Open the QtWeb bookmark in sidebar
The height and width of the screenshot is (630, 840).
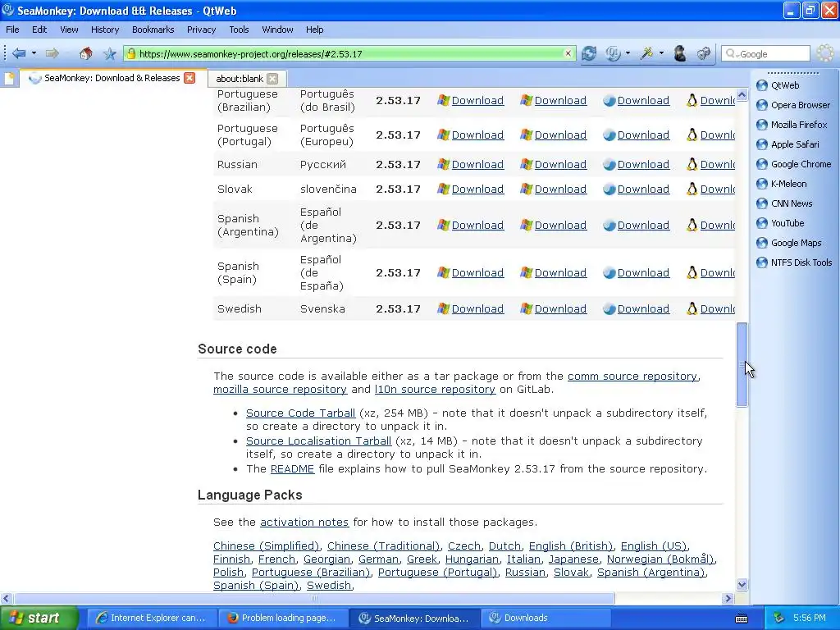click(778, 85)
